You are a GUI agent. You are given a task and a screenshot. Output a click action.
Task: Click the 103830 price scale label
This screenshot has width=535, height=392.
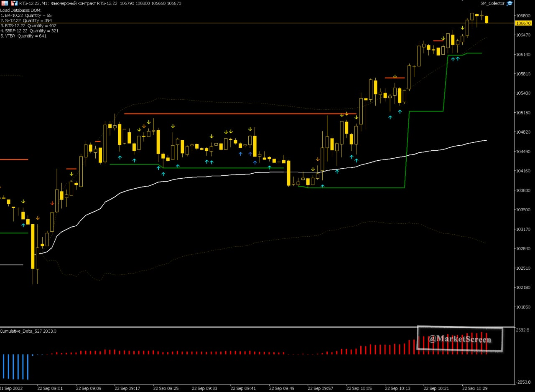tap(523, 190)
